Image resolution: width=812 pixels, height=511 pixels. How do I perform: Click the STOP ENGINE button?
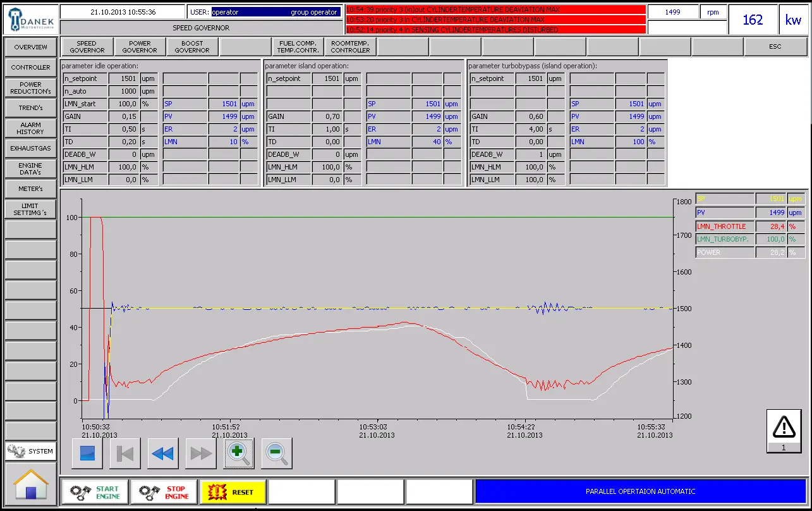pos(163,491)
